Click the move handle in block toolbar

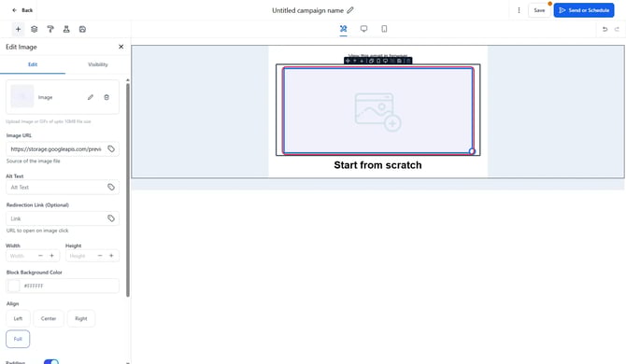pyautogui.click(x=348, y=61)
